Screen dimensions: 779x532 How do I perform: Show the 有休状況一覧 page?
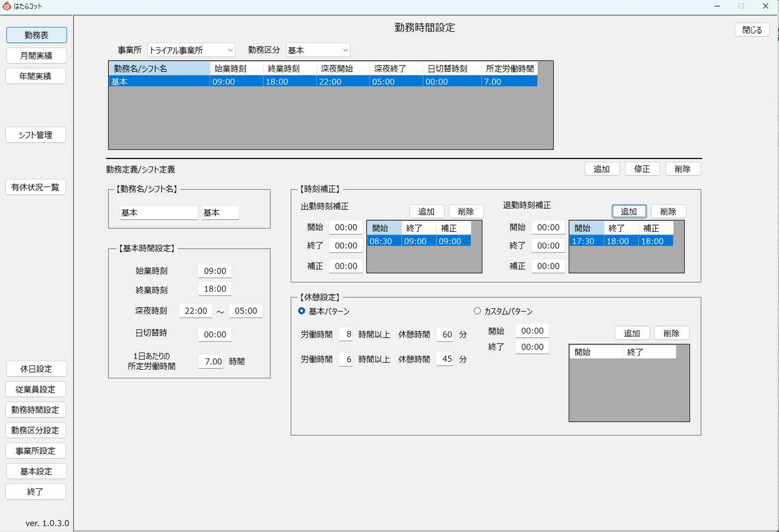coord(36,187)
